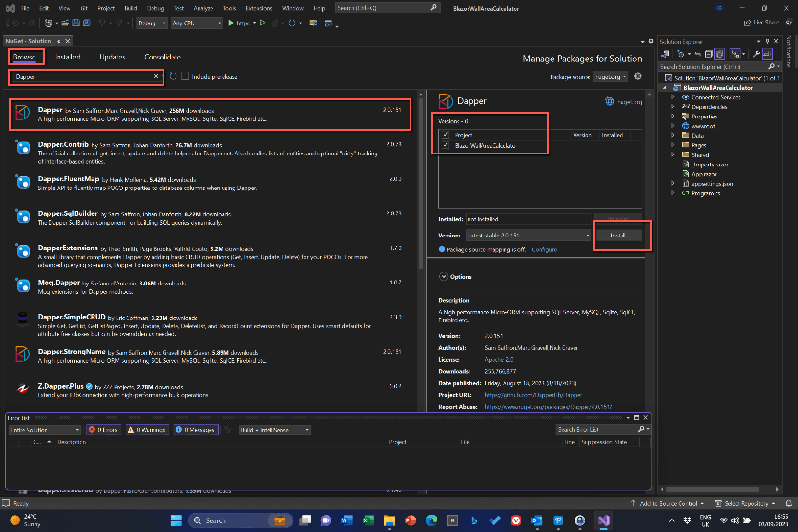The width and height of the screenshot is (798, 532).
Task: Click the New Project toolbar icon
Action: tap(48, 23)
